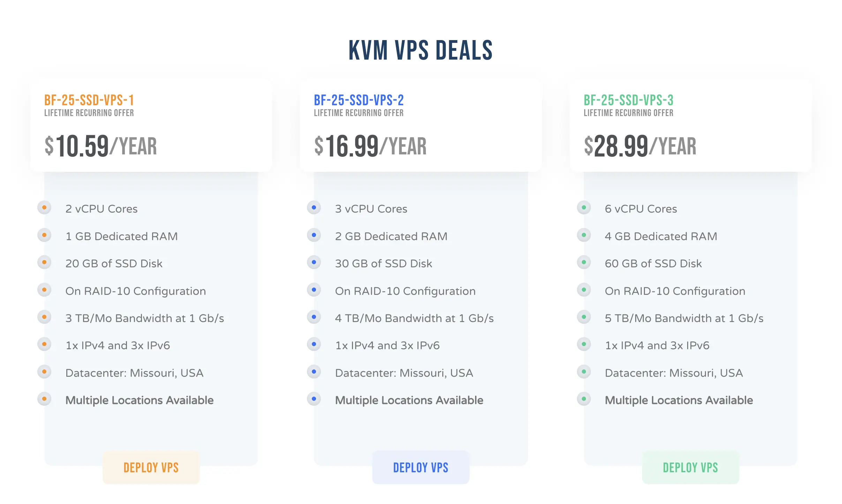The image size is (842, 504).
Task: Click the KVM VPS DEALS heading
Action: point(421,51)
